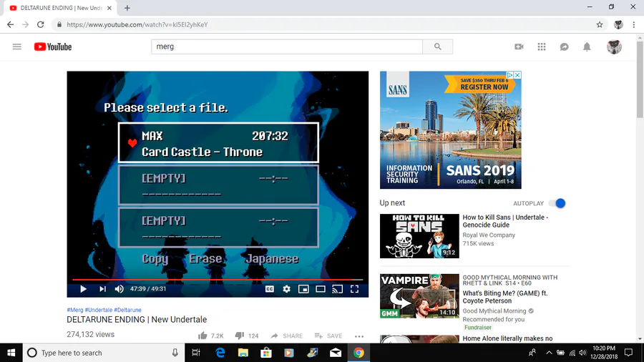
Task: Click the upload video camera icon
Action: [519, 47]
